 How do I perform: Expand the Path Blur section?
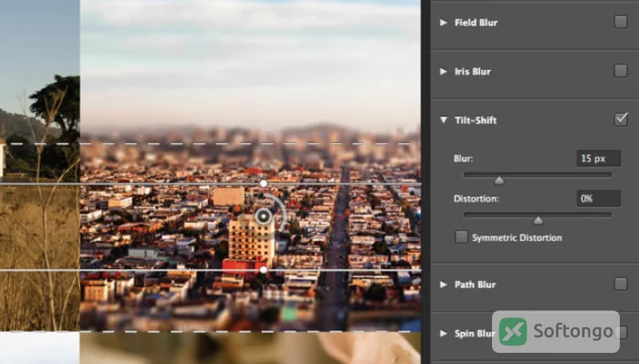tap(443, 284)
